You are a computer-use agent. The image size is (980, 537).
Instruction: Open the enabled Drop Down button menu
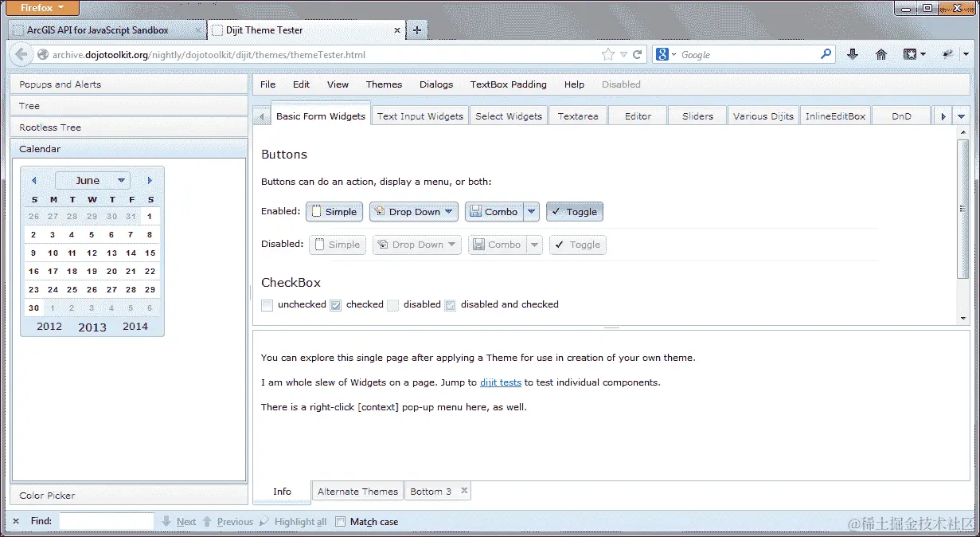point(414,211)
